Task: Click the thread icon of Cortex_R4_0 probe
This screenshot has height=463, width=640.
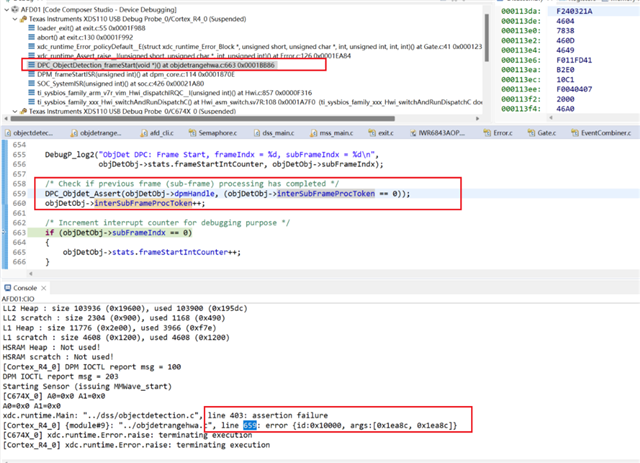Action: [x=23, y=19]
